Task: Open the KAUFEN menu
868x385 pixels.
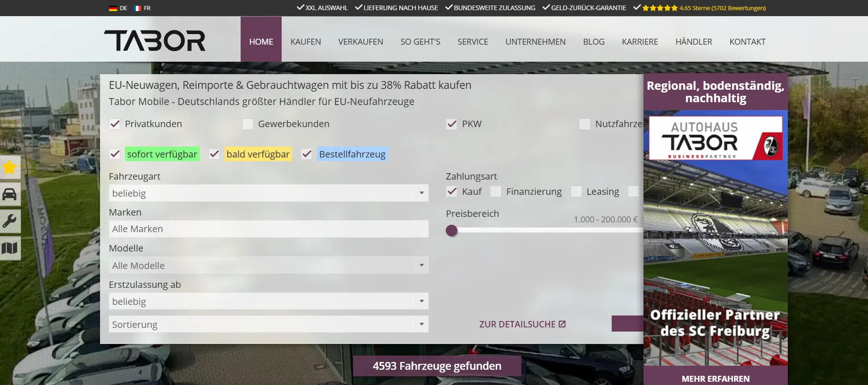Action: coord(306,41)
